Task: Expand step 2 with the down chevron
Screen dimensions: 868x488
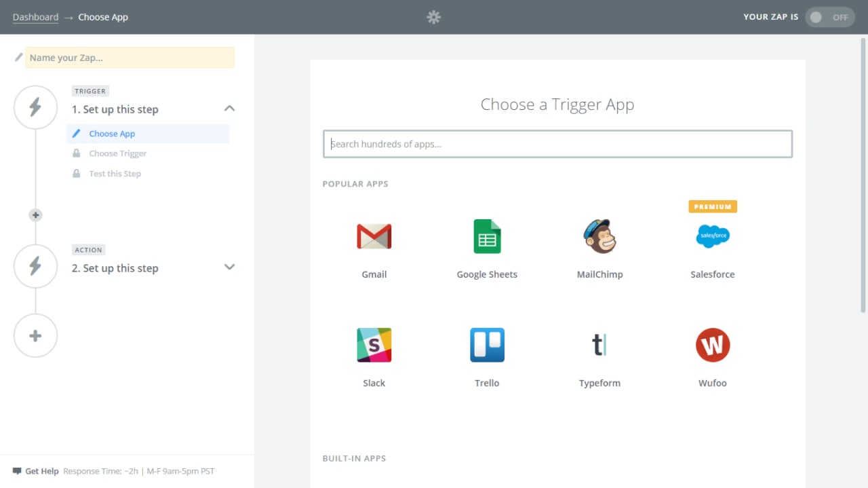Action: pos(229,267)
